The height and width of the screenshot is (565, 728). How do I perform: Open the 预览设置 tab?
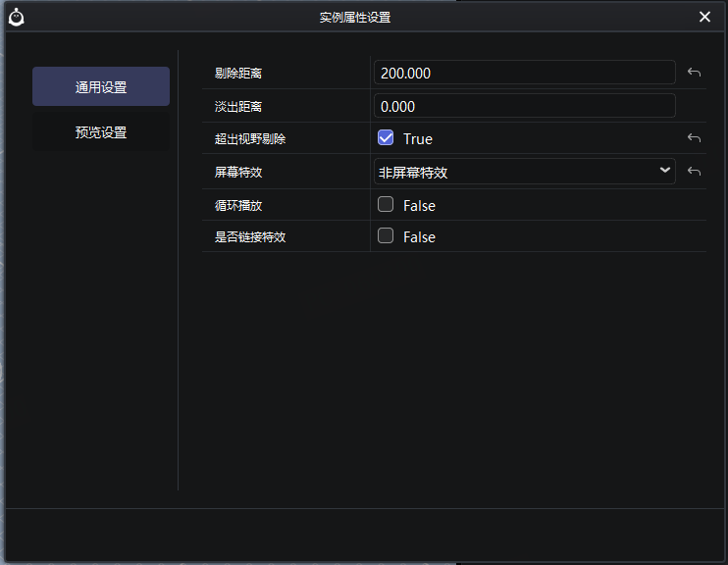[101, 132]
